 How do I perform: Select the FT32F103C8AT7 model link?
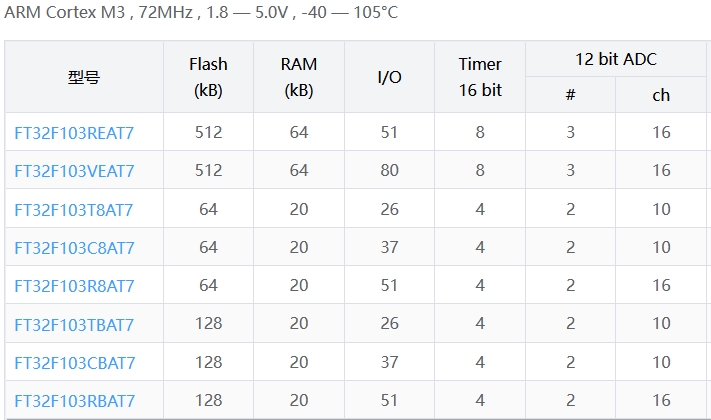click(74, 248)
